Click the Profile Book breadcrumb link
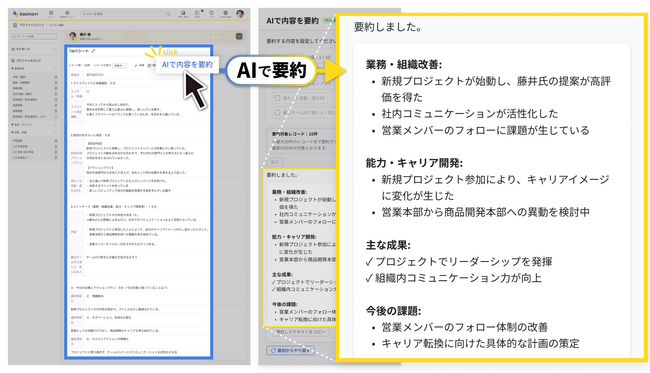 31,25
